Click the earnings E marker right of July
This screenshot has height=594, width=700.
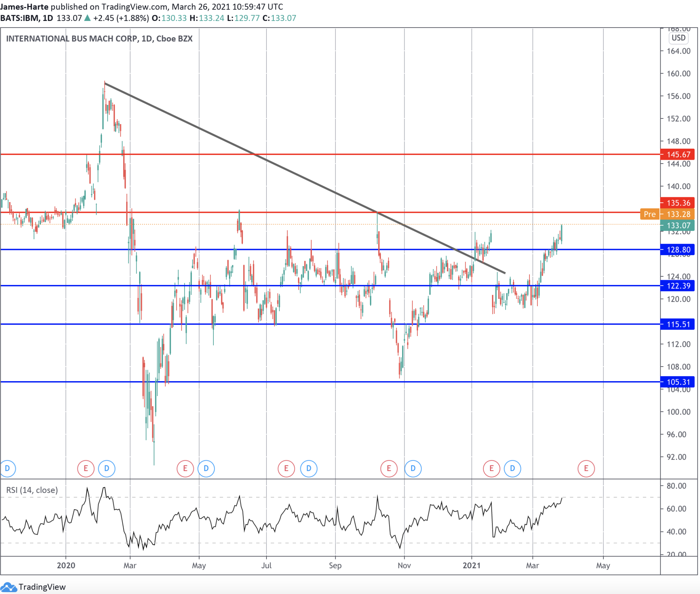286,469
